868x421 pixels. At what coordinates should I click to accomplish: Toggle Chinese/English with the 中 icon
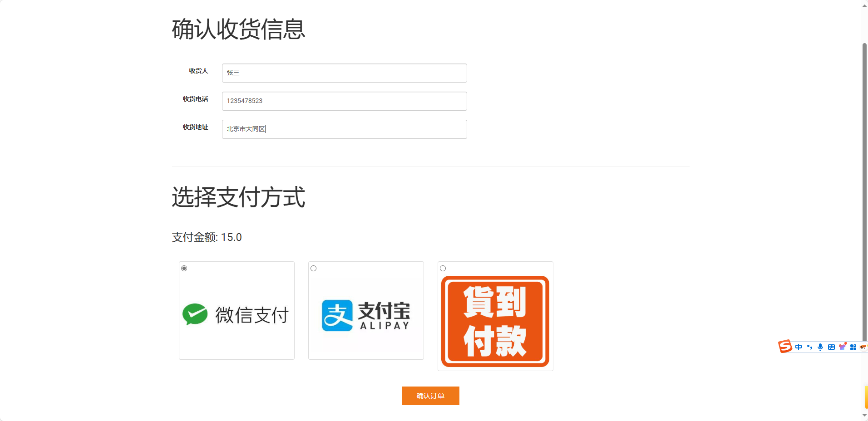pyautogui.click(x=799, y=347)
